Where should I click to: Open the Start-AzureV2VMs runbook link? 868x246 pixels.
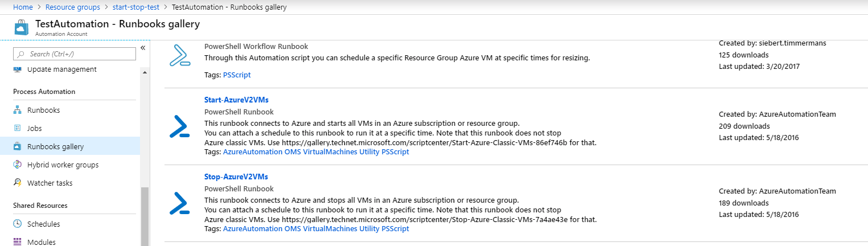[x=236, y=100]
